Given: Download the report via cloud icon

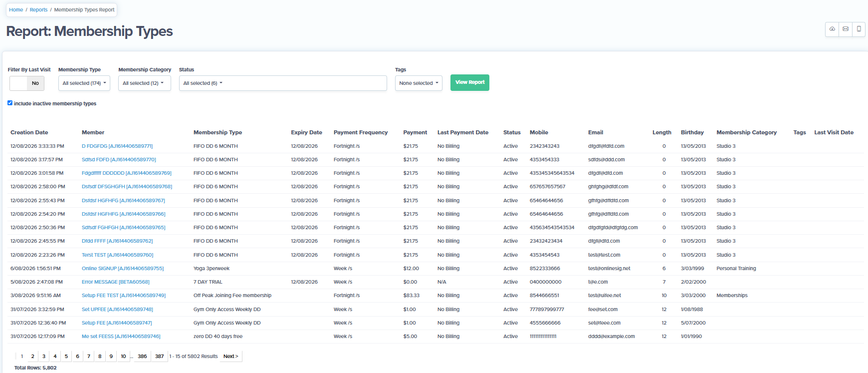Looking at the screenshot, I should [x=832, y=29].
